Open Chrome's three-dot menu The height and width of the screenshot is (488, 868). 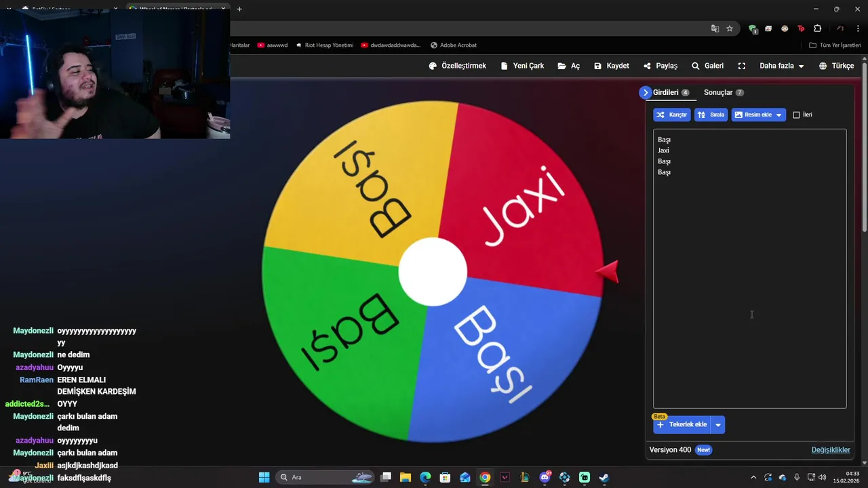(859, 28)
